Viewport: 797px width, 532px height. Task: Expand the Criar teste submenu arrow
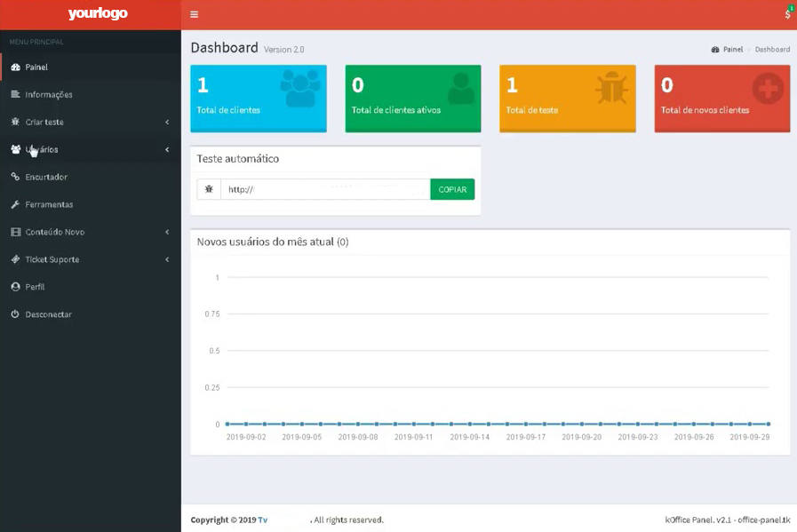click(167, 122)
